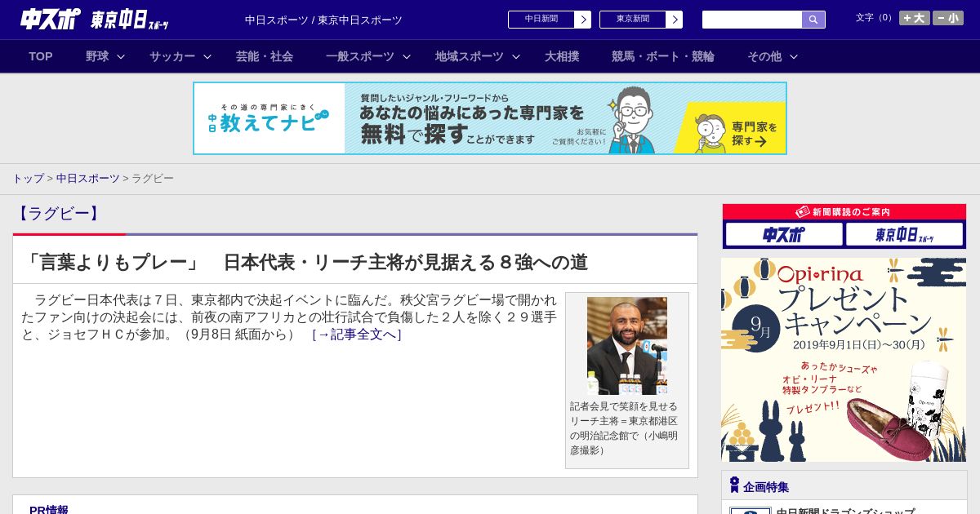Open the 記事全文へ link

(x=357, y=335)
